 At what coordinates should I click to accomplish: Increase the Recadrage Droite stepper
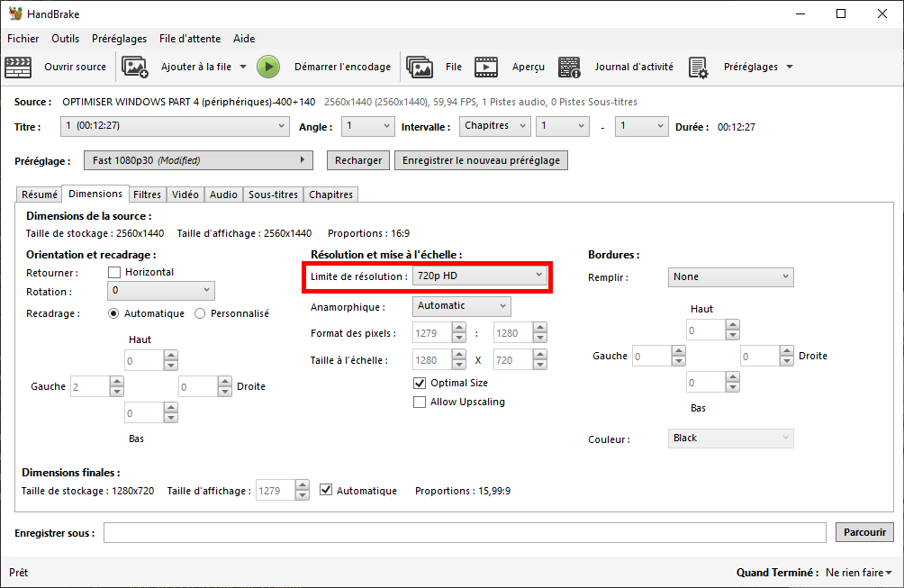pyautogui.click(x=225, y=381)
